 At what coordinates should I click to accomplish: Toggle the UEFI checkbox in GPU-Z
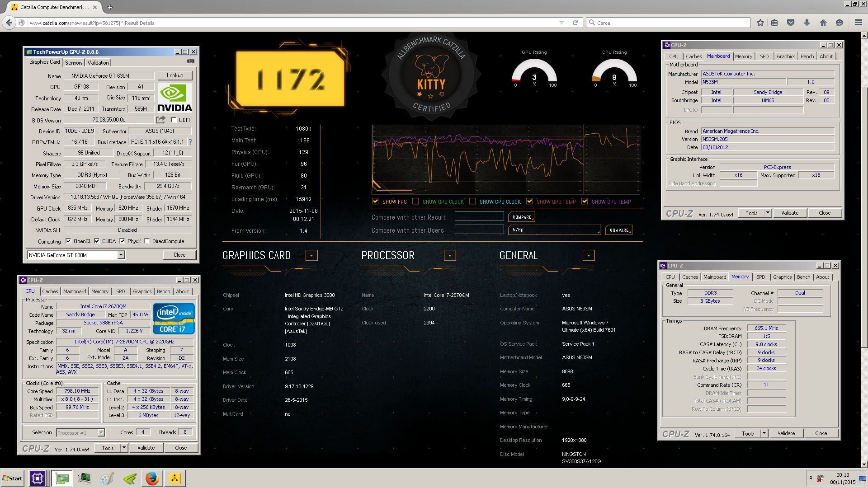pyautogui.click(x=174, y=120)
